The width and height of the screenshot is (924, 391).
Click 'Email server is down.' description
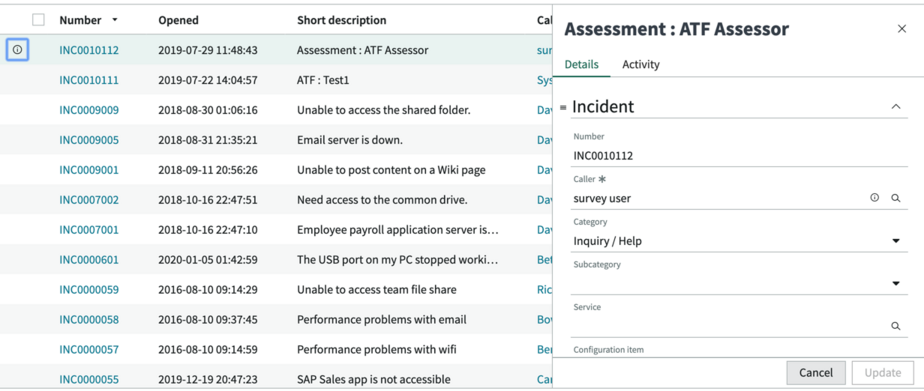click(x=350, y=140)
